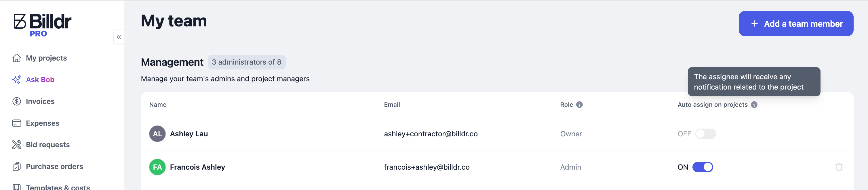This screenshot has width=868, height=190.
Task: Click the Add a team member button
Action: [795, 24]
